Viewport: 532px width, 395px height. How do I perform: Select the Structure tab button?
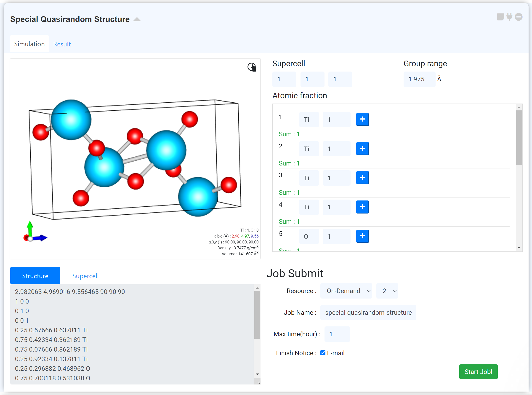35,276
